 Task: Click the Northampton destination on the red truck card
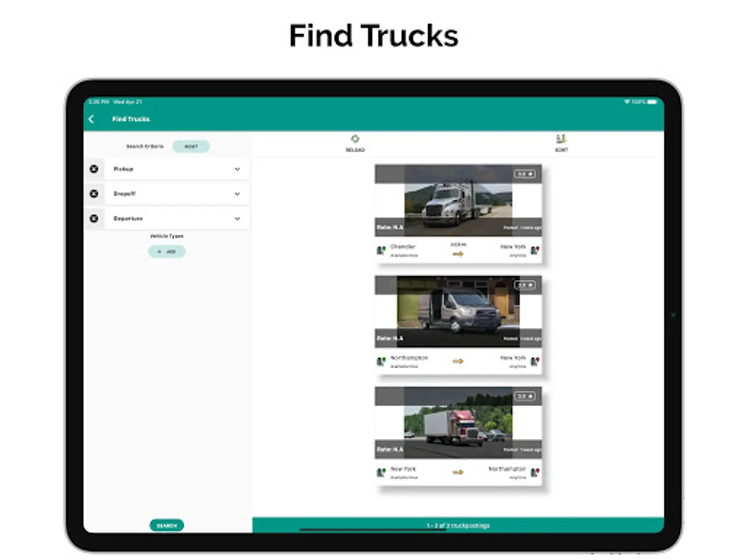[x=507, y=469]
